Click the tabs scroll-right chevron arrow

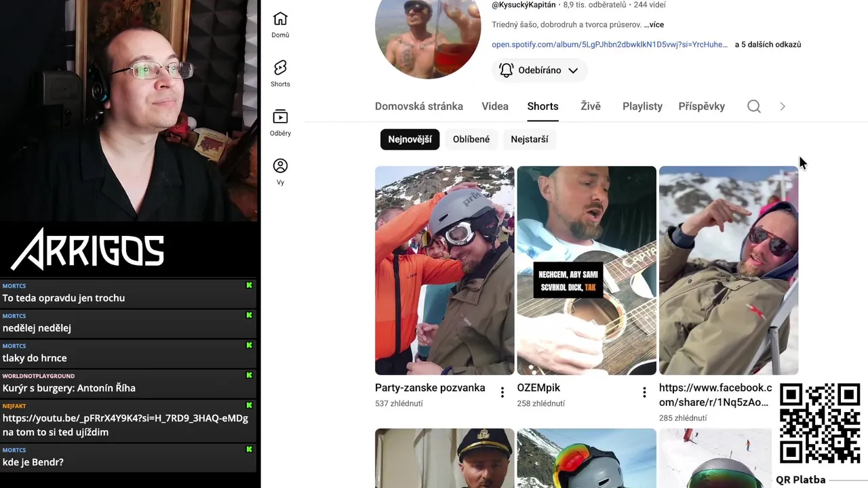(783, 106)
